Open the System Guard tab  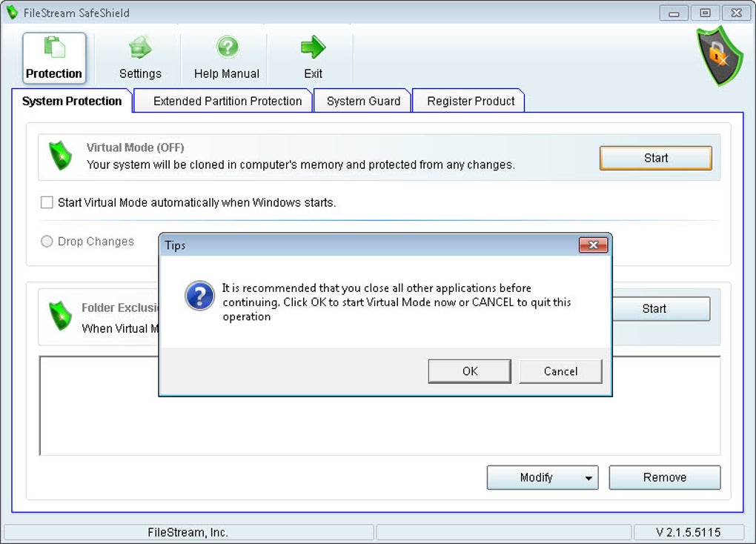[x=363, y=101]
